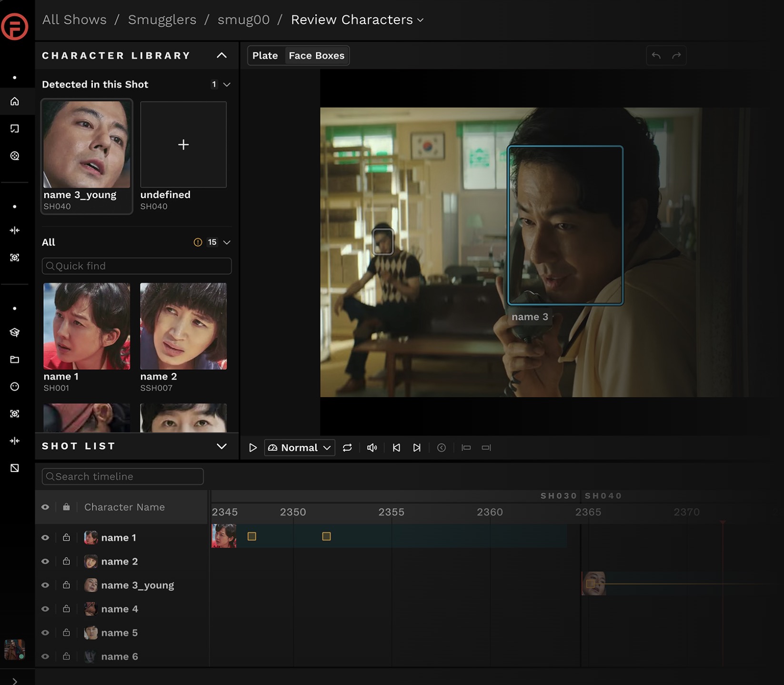This screenshot has height=685, width=784.
Task: Open the Normal speed dropdown
Action: (x=300, y=448)
